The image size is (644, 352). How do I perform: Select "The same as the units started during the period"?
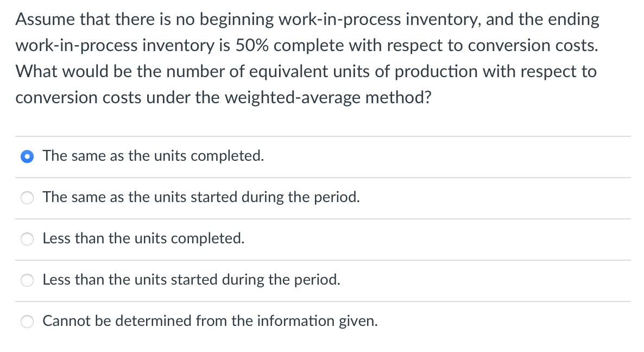click(27, 198)
